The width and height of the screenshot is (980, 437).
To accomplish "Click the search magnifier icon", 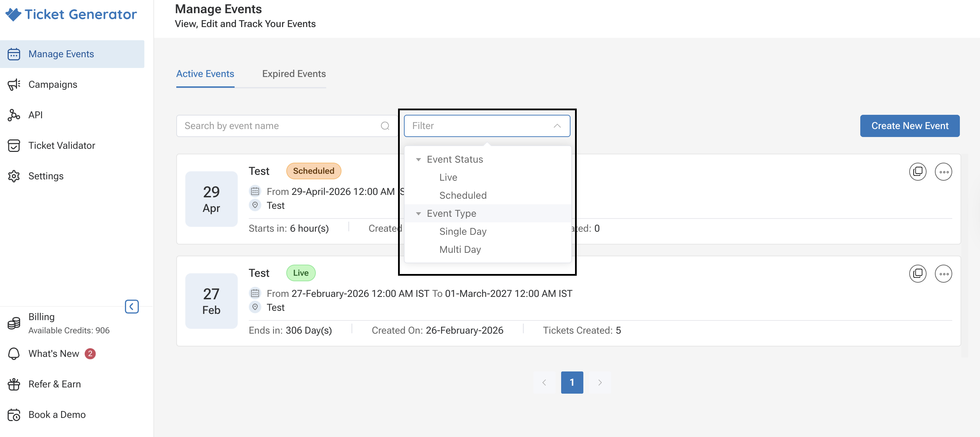I will pyautogui.click(x=385, y=126).
